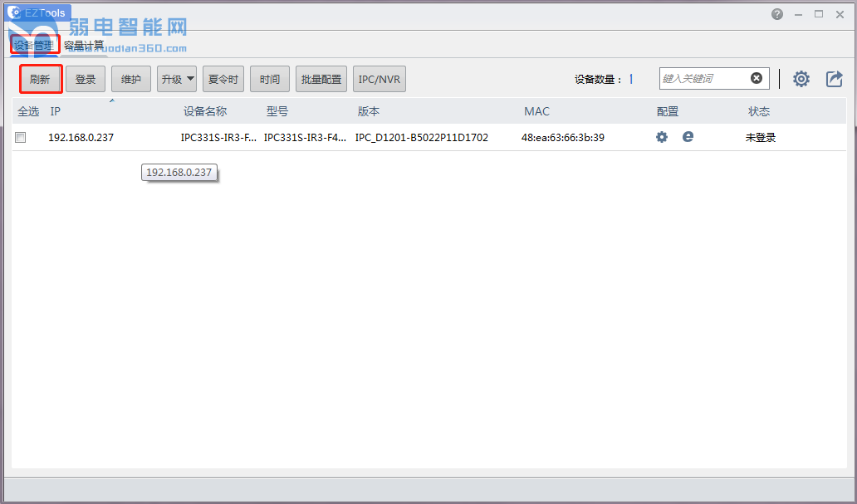Sort device list by IP column
The height and width of the screenshot is (504, 857).
56,111
